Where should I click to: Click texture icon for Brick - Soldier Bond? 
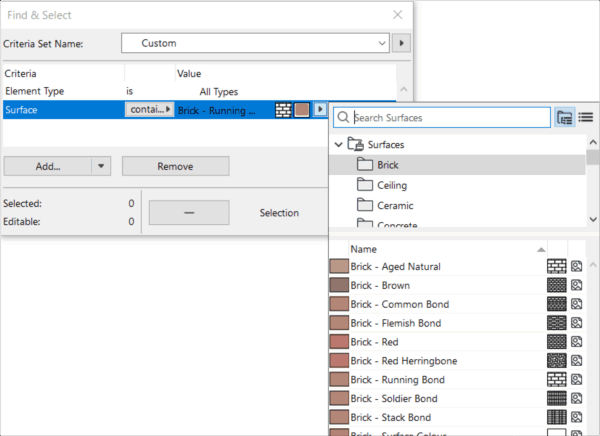576,398
